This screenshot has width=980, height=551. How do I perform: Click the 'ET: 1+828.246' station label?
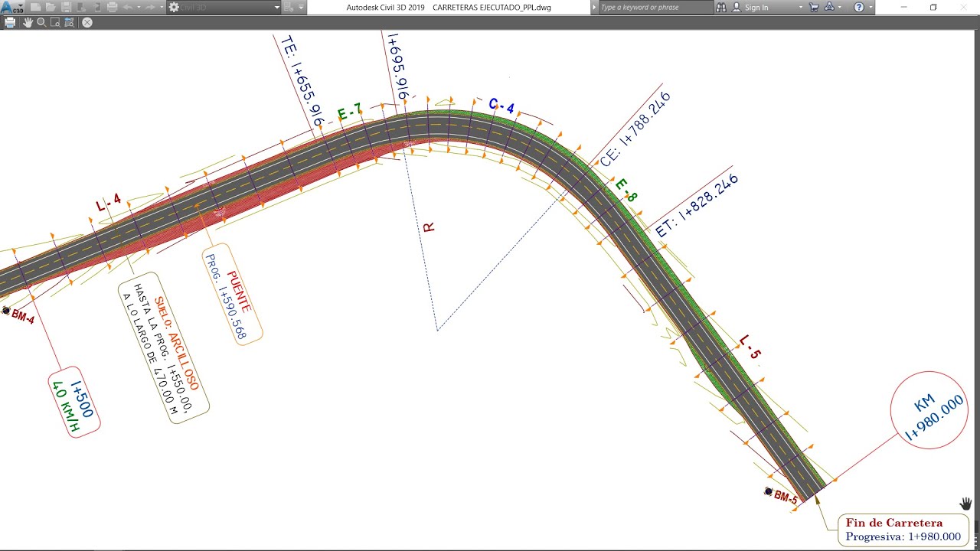point(697,205)
